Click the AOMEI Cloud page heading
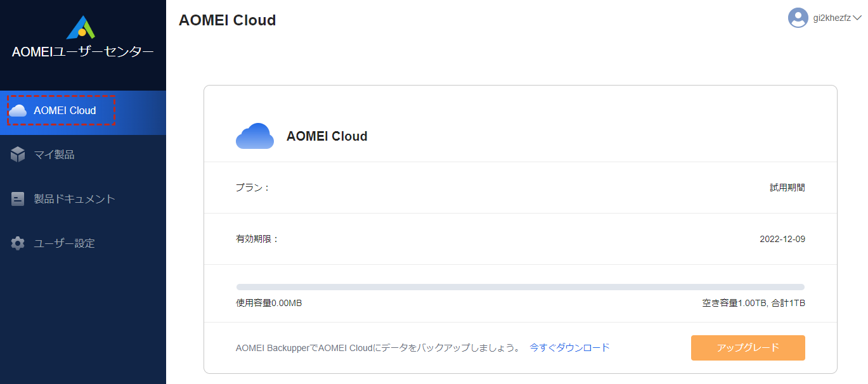This screenshot has width=868, height=384. point(227,20)
